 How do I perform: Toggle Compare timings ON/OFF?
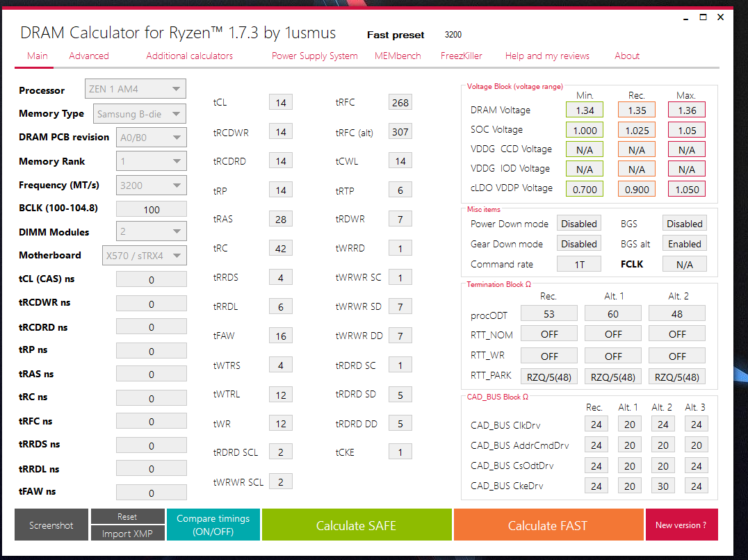213,525
